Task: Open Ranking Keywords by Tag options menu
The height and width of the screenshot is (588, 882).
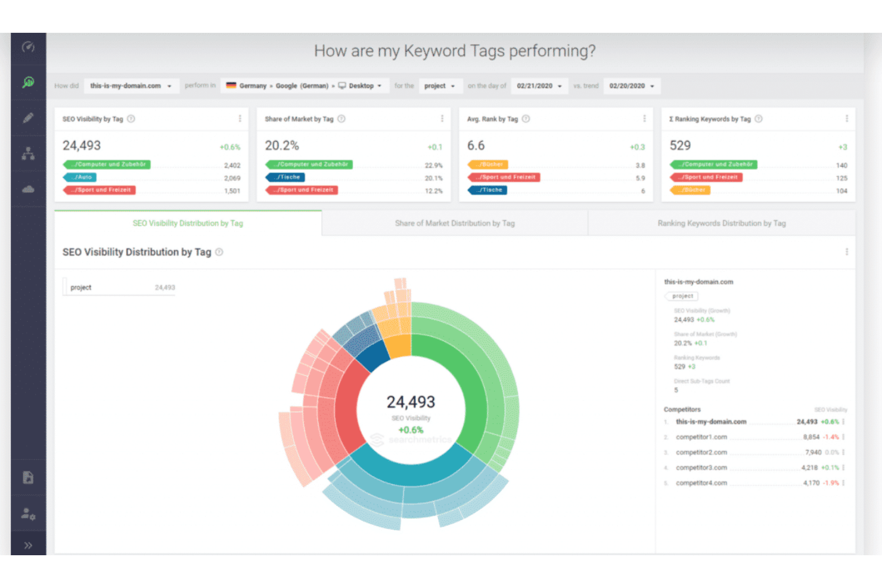Action: [x=847, y=119]
